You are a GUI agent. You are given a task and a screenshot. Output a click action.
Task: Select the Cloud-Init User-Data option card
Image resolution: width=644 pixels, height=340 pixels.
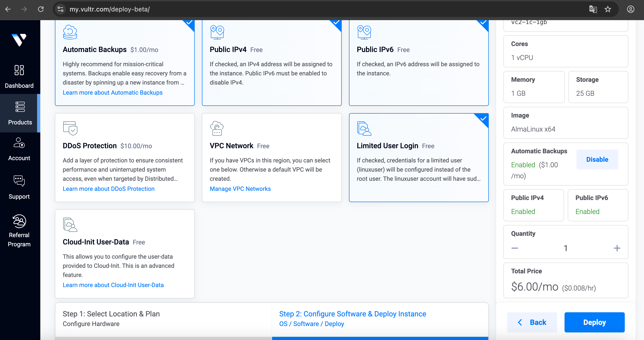[125, 253]
